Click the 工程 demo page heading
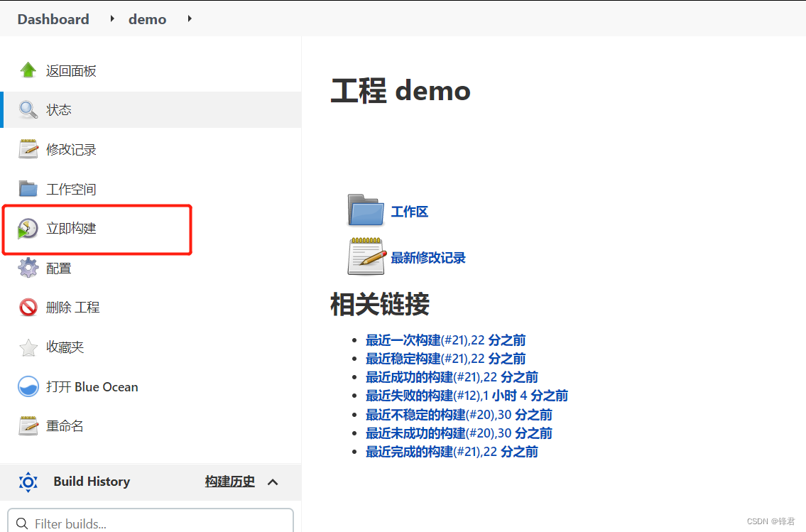The width and height of the screenshot is (806, 532). [x=401, y=91]
